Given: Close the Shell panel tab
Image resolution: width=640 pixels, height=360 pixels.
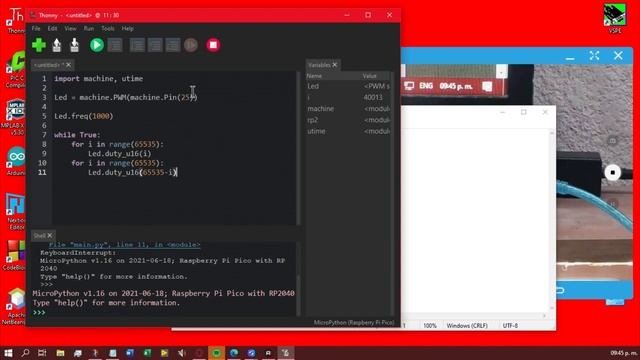Looking at the screenshot, I should pyautogui.click(x=50, y=236).
